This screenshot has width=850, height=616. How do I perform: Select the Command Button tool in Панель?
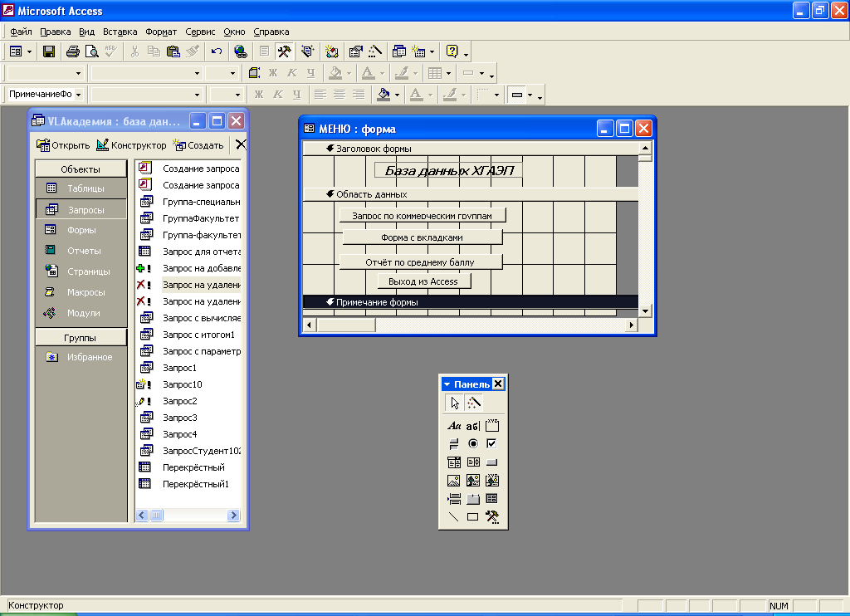pyautogui.click(x=491, y=462)
